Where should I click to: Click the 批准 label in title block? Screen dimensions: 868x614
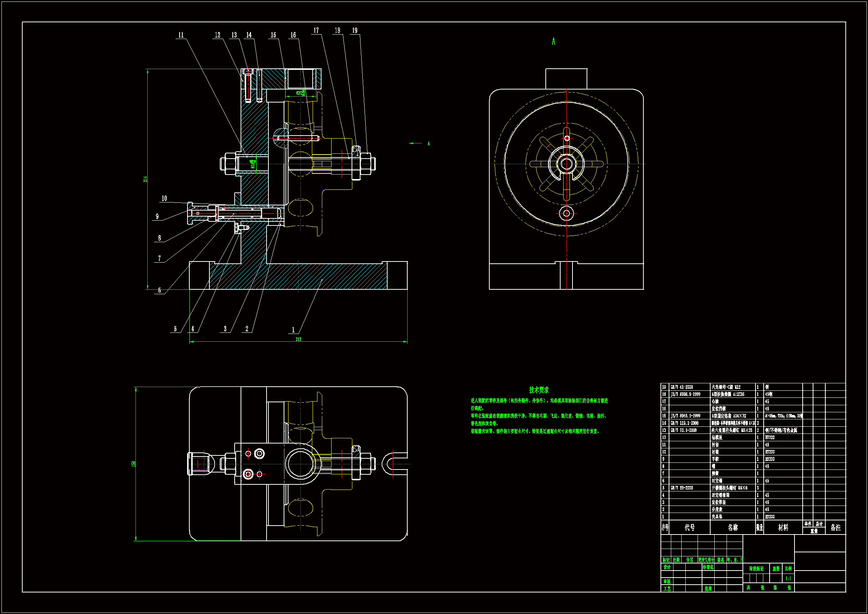point(708,589)
